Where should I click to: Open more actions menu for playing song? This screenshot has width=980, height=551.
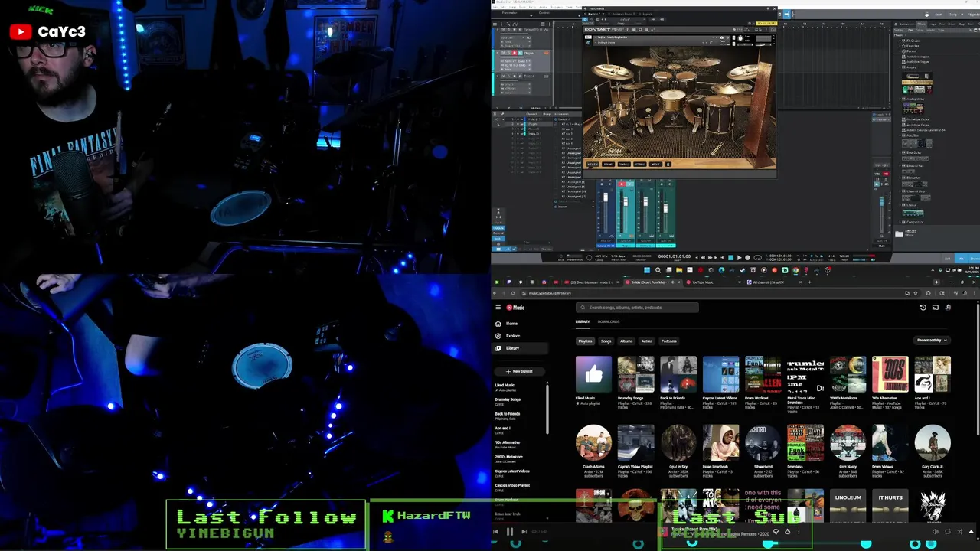799,531
